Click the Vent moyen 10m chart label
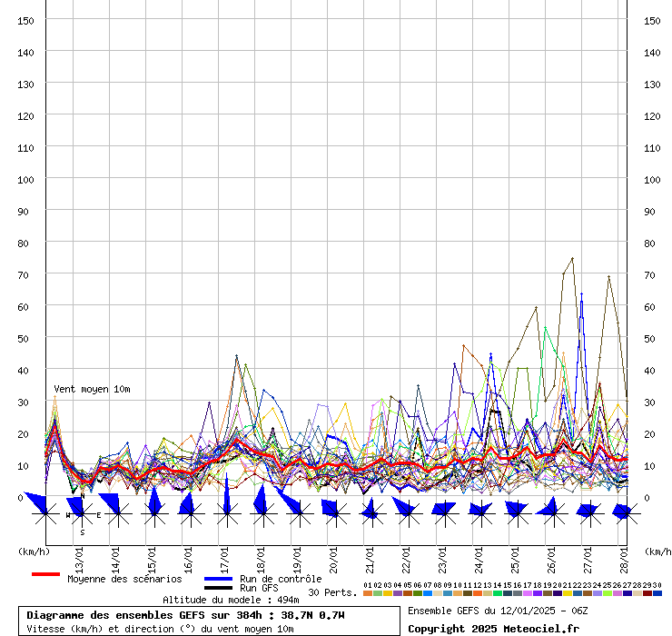 [92, 389]
